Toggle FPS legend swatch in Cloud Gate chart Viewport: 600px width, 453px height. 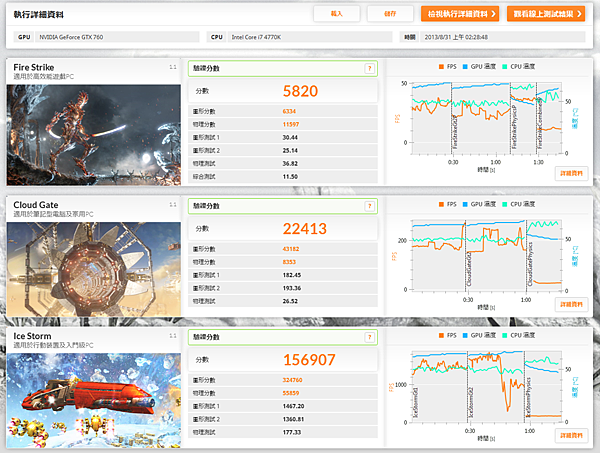click(x=441, y=204)
